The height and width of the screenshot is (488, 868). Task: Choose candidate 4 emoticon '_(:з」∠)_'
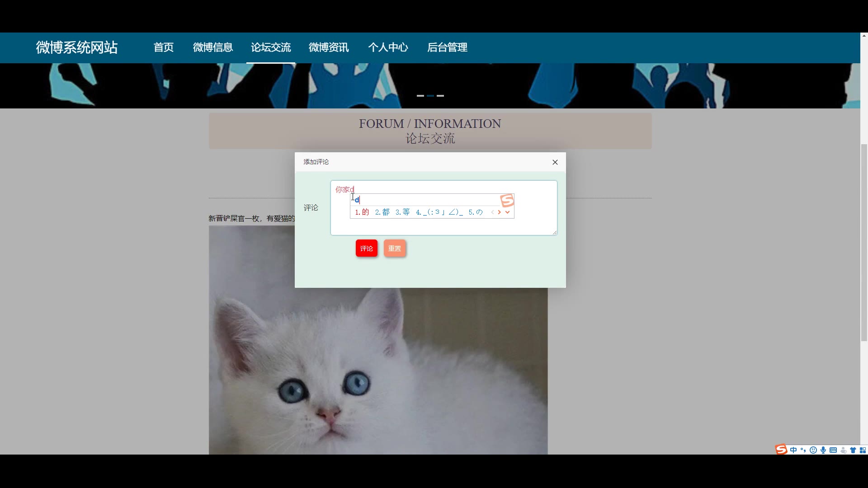click(439, 212)
